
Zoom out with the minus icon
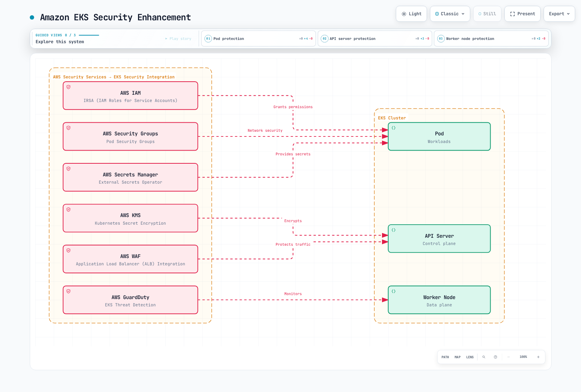click(508, 357)
